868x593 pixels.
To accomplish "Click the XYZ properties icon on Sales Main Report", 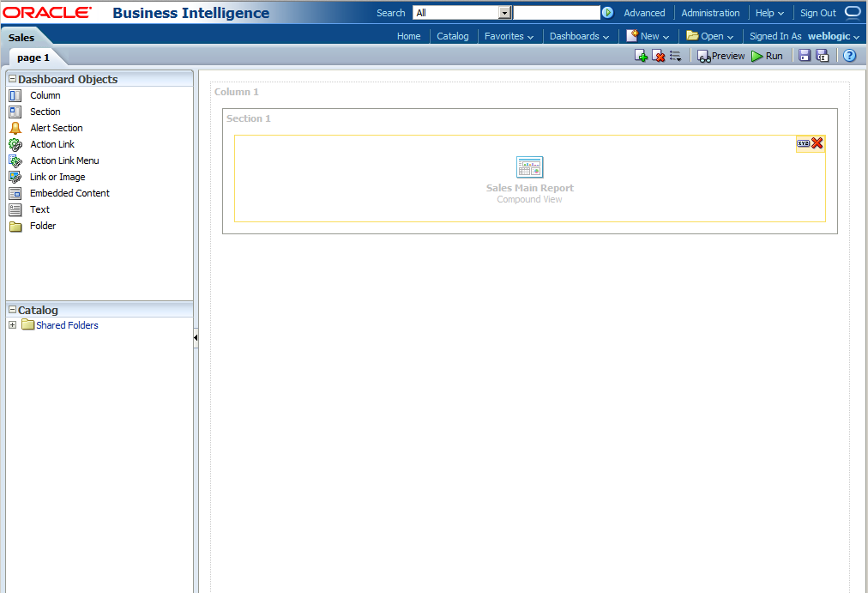I will 804,143.
